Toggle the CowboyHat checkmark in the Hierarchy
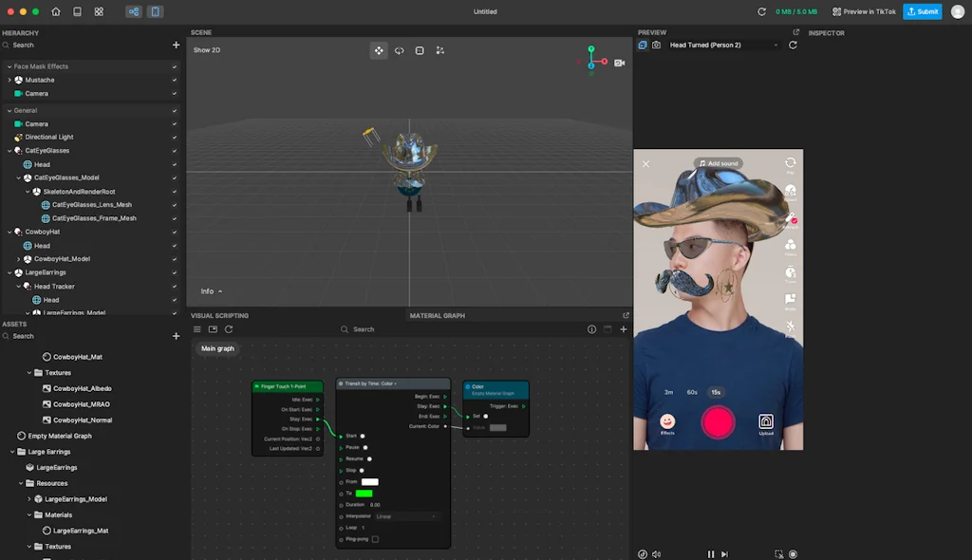 174,232
